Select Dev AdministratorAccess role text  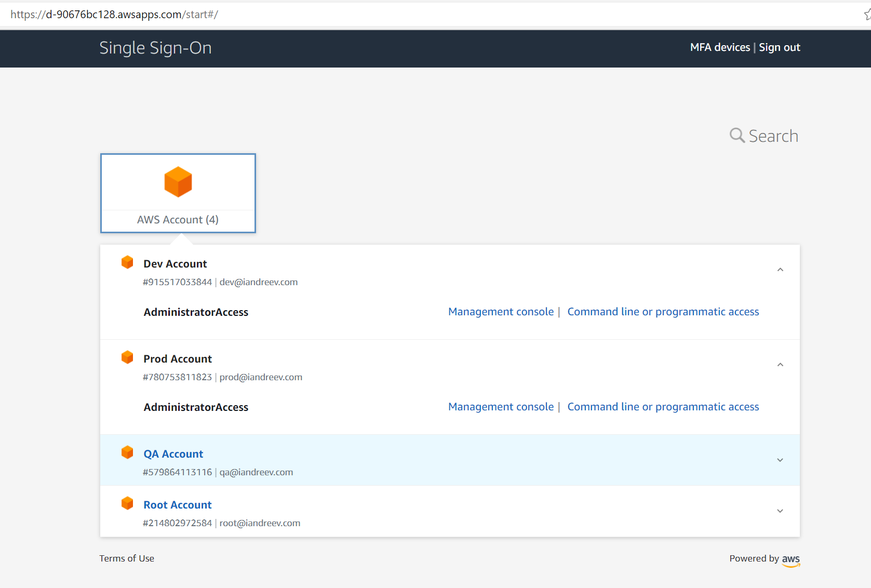click(x=196, y=312)
